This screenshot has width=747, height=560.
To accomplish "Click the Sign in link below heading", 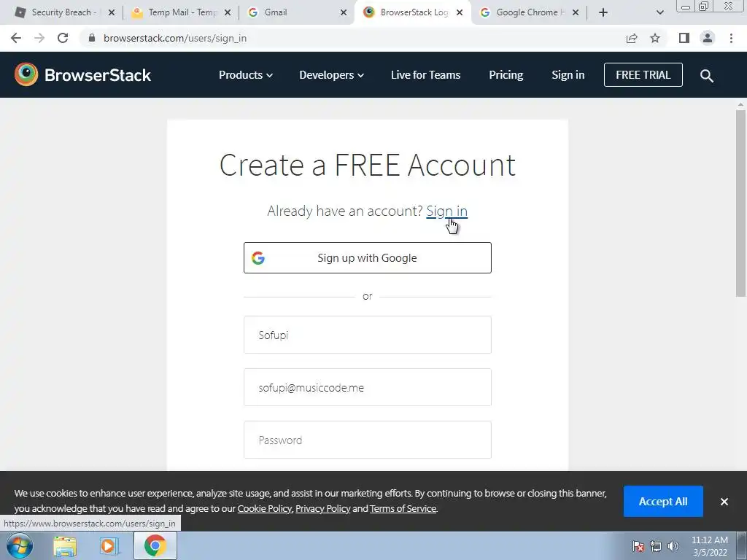I will tap(447, 211).
